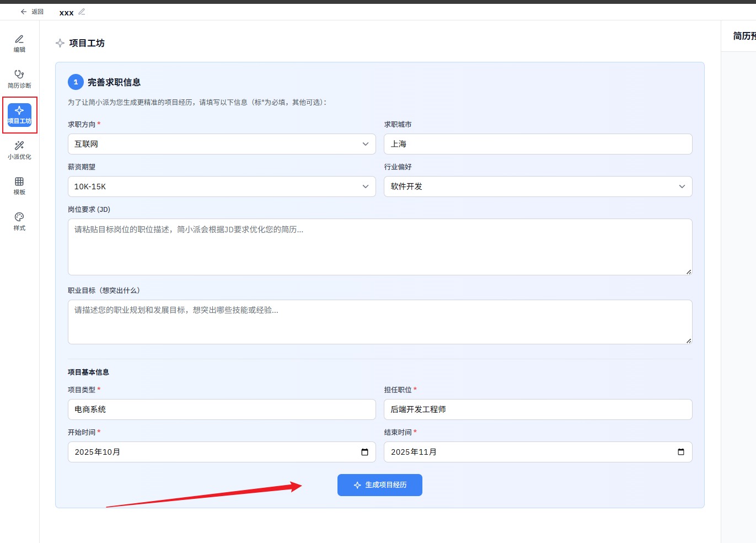Open the 样式 palette style icon
Image resolution: width=756 pixels, height=543 pixels.
tap(19, 221)
